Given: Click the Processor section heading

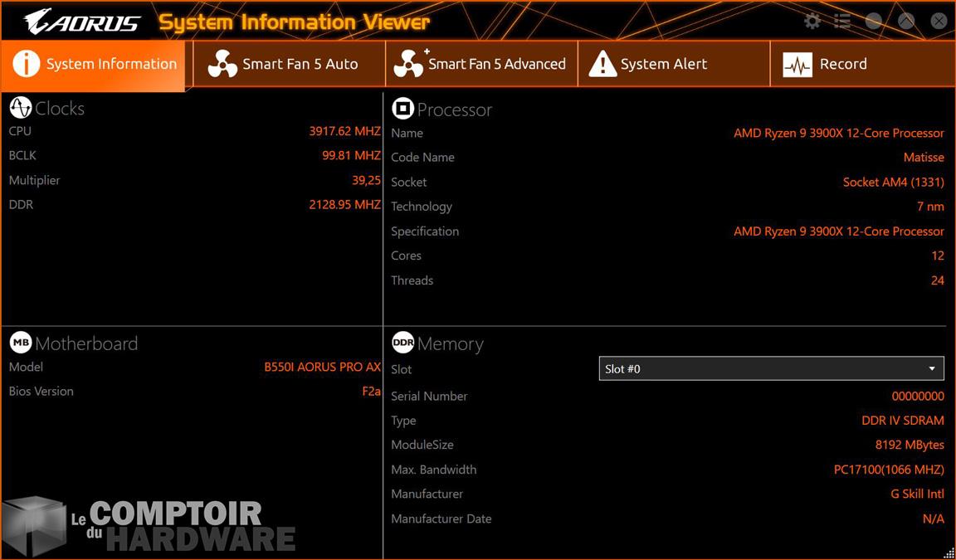Looking at the screenshot, I should coord(454,110).
